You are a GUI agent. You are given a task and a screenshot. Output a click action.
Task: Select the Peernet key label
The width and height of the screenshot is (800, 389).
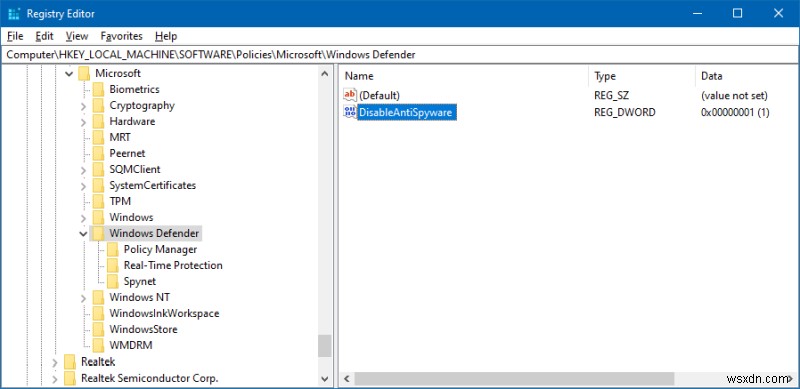click(x=127, y=154)
